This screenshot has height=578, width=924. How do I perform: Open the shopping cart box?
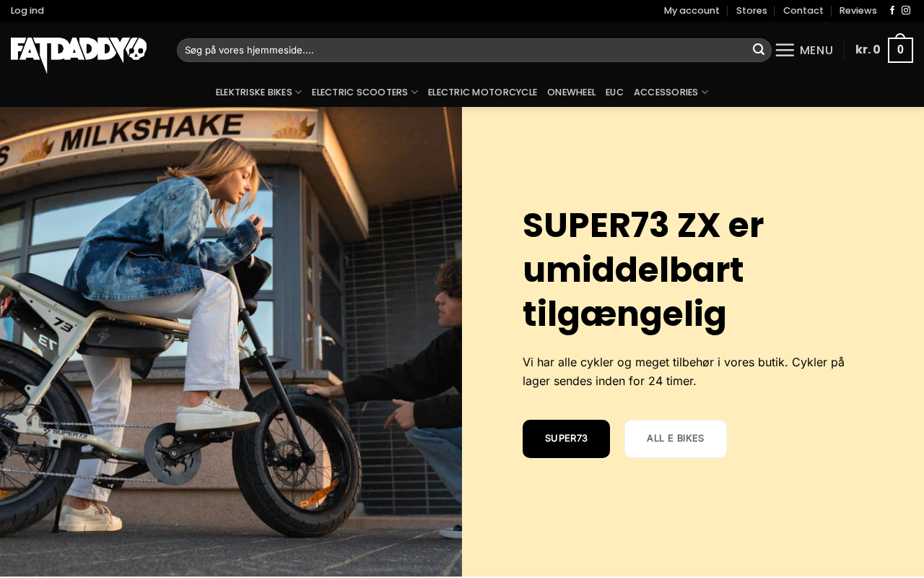coord(900,50)
